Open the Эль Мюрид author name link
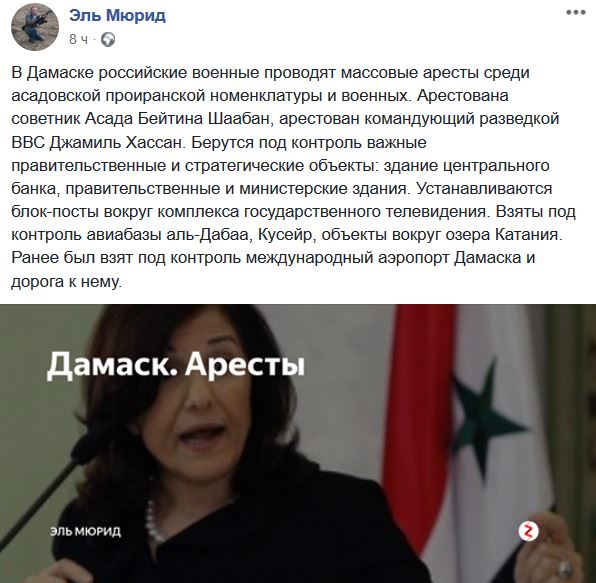Viewport: 596px width, 583px height. [117, 16]
